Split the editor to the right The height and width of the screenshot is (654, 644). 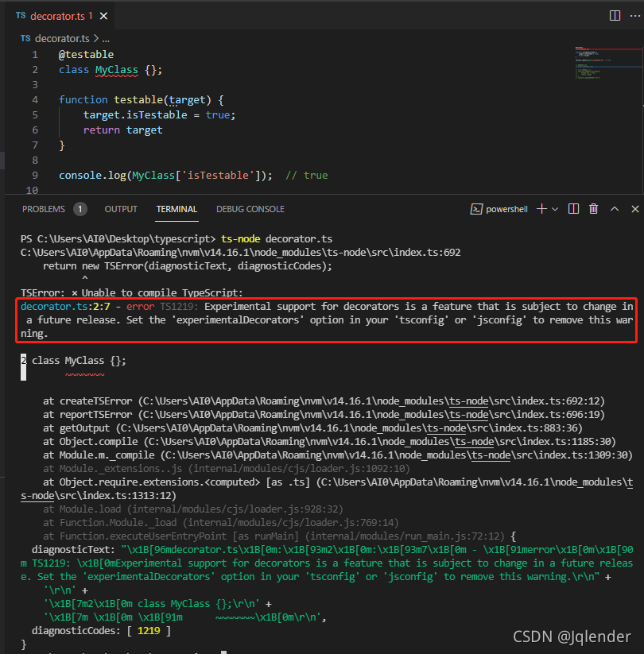[615, 16]
